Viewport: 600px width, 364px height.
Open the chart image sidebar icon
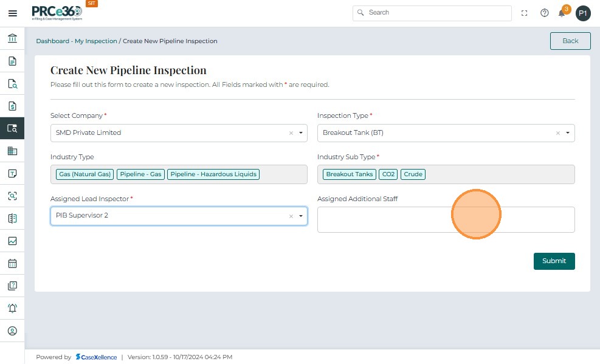point(12,241)
